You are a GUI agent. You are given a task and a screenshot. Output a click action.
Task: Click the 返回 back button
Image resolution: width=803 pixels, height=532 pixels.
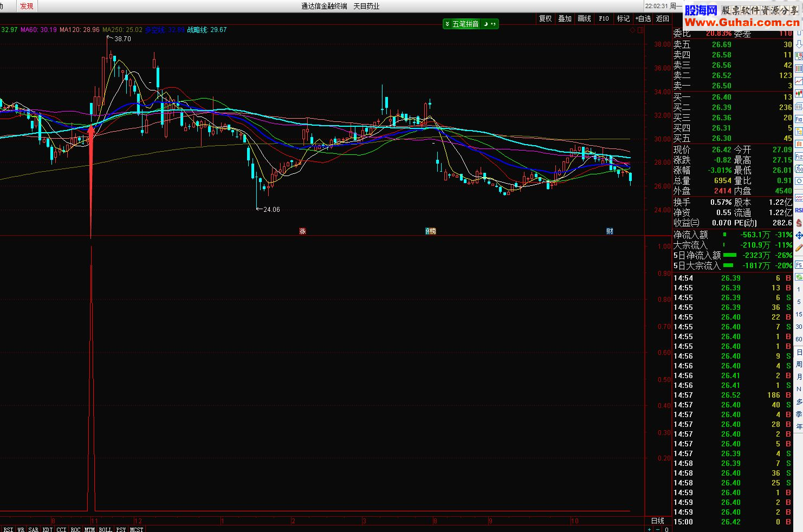coord(663,18)
